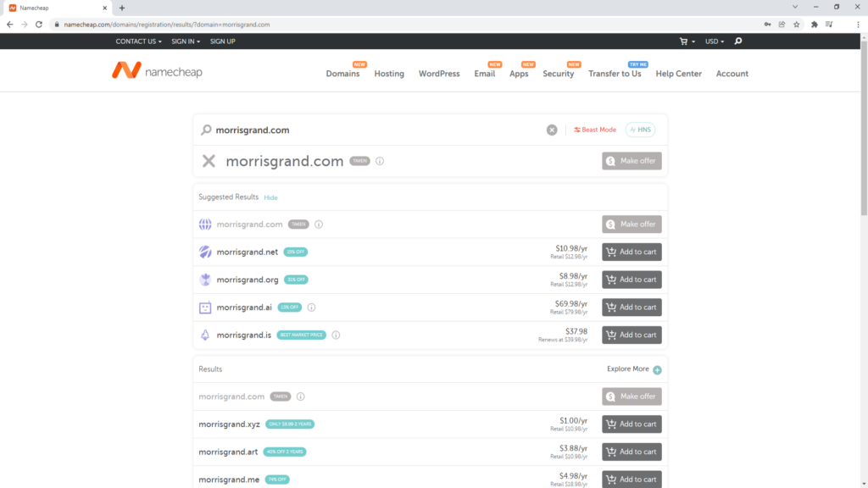This screenshot has width=868, height=488.
Task: Click info icon next to morrisgrand.ai
Action: coord(312,307)
